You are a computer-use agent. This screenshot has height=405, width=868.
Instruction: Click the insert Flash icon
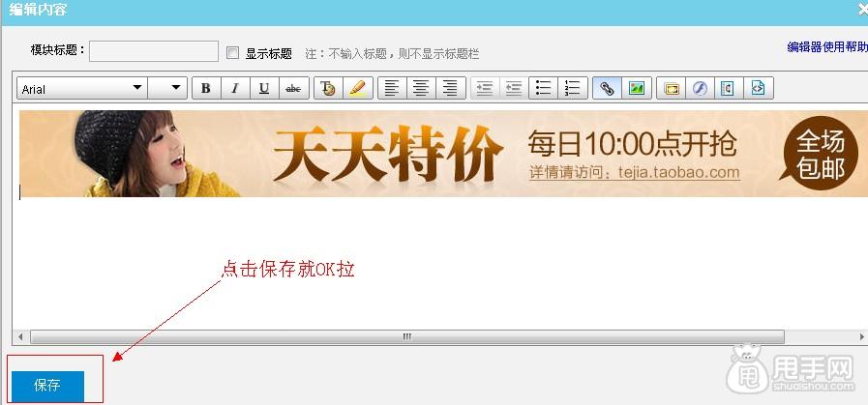[x=700, y=88]
